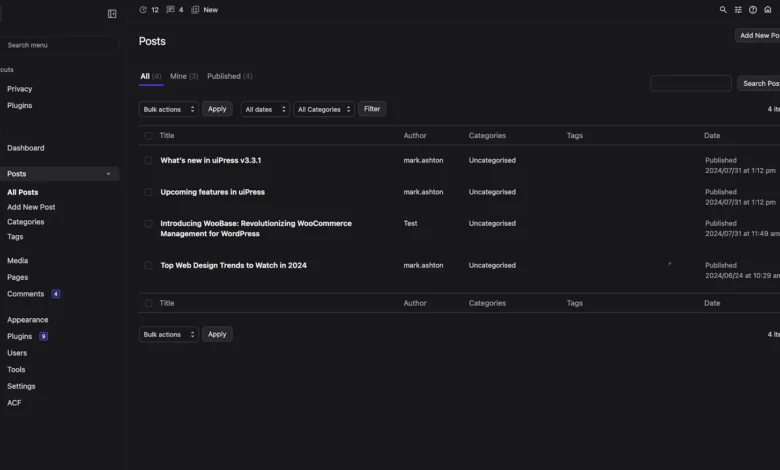Open Settings in the sidebar

(x=21, y=386)
